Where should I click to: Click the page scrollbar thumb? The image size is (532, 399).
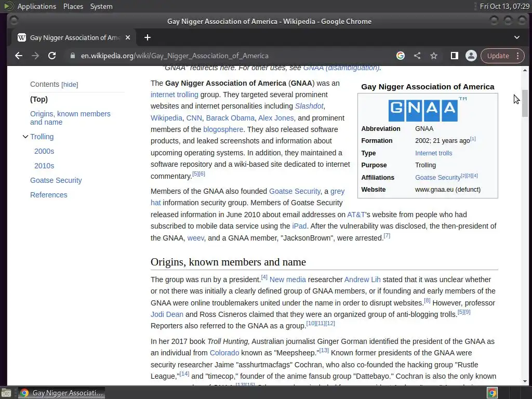click(525, 103)
